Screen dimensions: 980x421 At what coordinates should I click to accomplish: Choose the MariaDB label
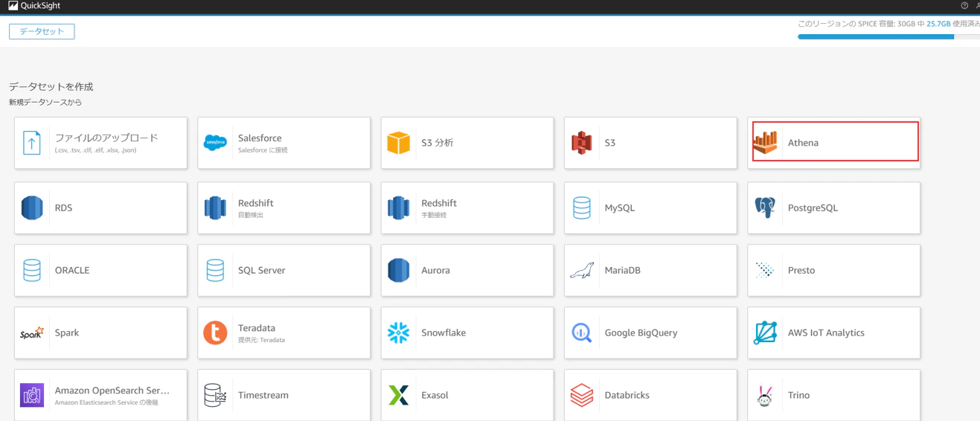pyautogui.click(x=623, y=270)
